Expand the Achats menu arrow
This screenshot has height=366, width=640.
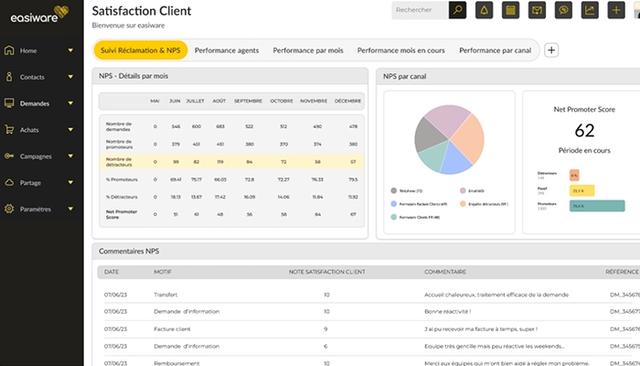71,130
